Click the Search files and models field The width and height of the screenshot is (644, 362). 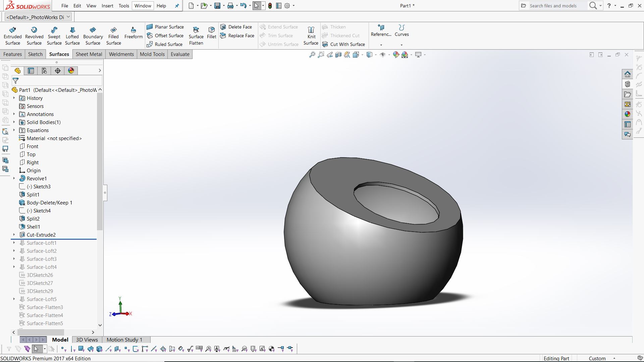coord(557,6)
